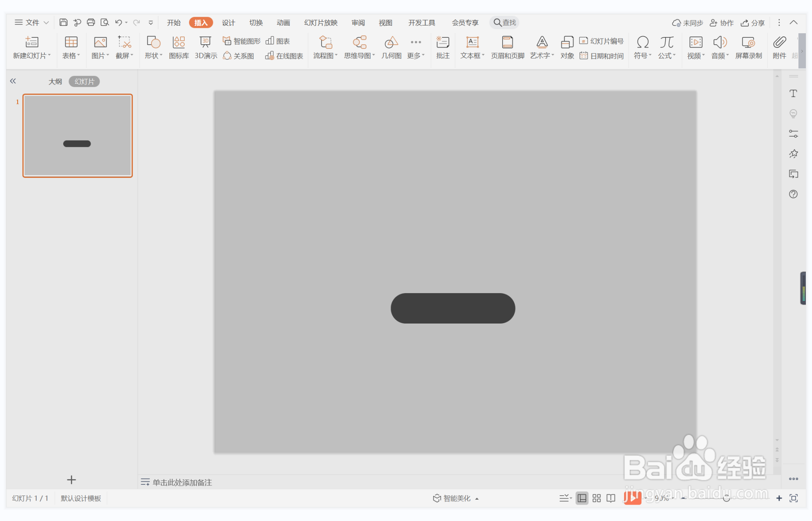Switch to normal view in status bar
This screenshot has height=521, width=812.
582,498
